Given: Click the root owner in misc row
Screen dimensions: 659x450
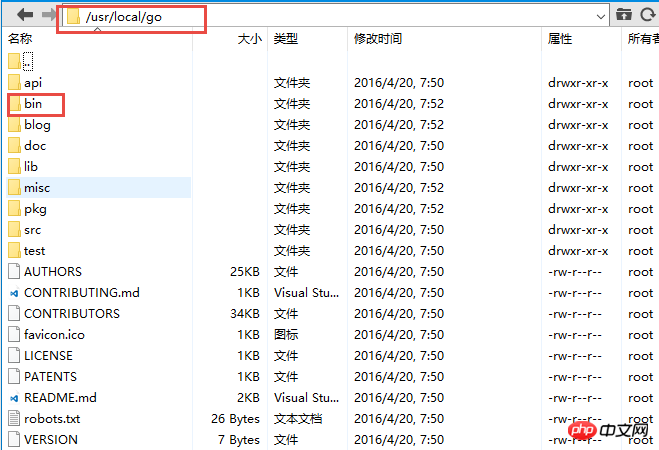Looking at the screenshot, I should [641, 188].
